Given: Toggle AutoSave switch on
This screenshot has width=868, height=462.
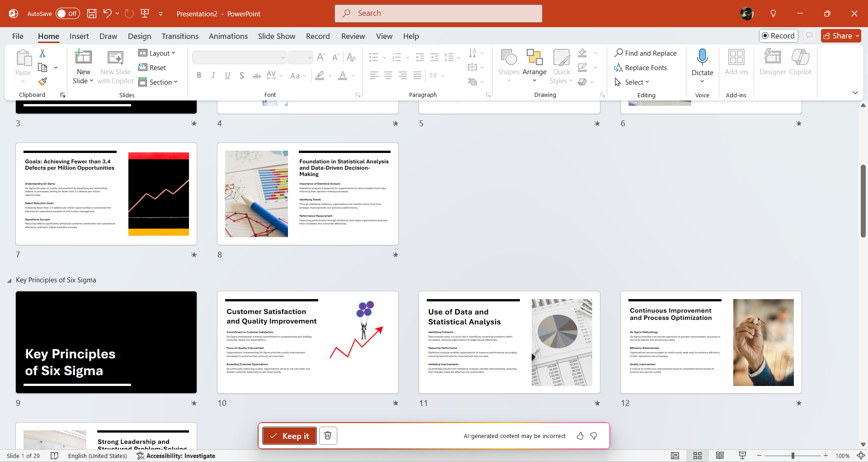Looking at the screenshot, I should [68, 14].
